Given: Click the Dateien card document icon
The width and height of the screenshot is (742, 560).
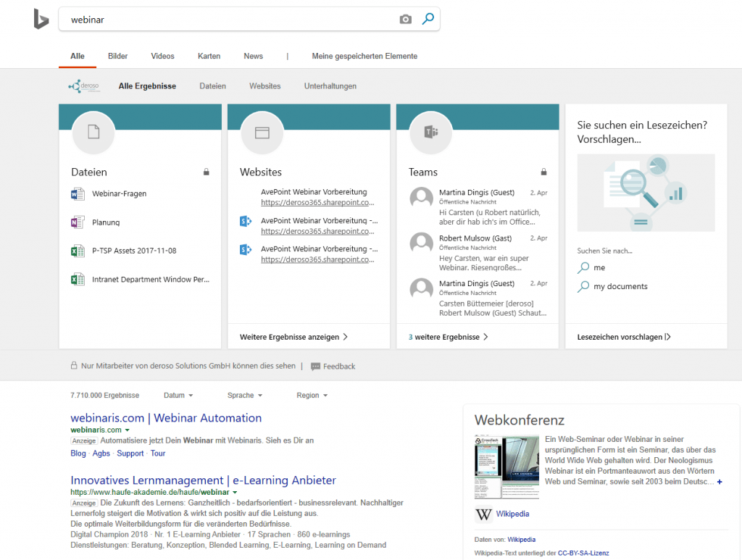Looking at the screenshot, I should tap(93, 132).
